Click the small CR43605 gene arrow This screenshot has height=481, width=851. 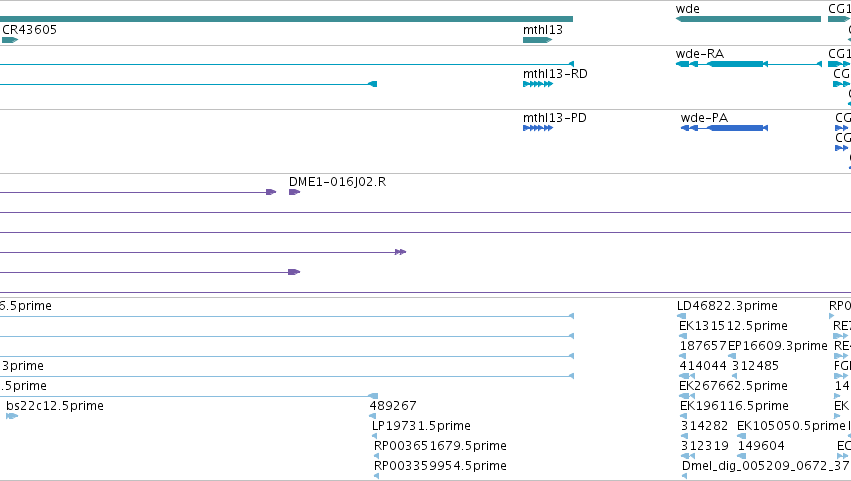click(10, 40)
